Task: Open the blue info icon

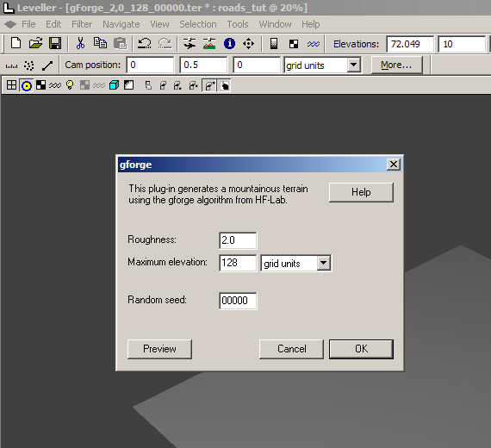Action: pyautogui.click(x=229, y=43)
